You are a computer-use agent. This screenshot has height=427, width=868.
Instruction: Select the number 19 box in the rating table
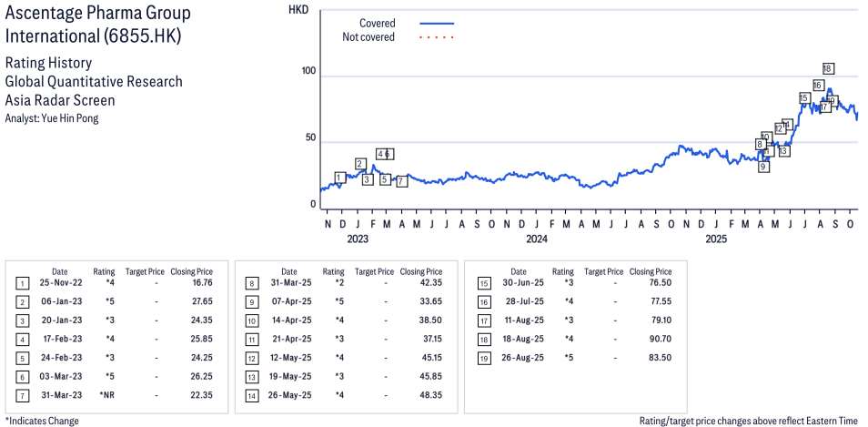tap(484, 358)
